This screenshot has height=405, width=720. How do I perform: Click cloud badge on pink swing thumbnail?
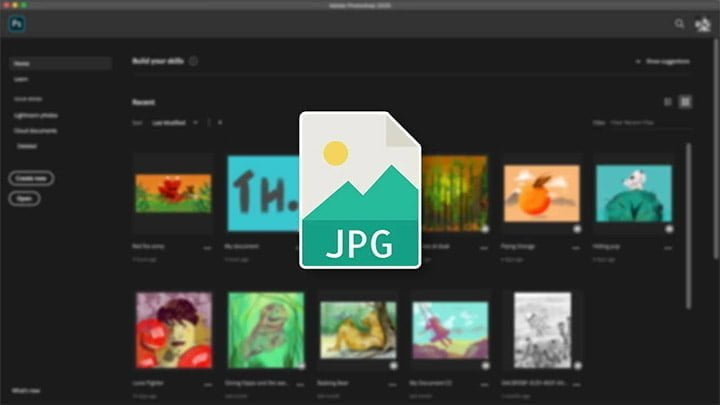pos(485,366)
